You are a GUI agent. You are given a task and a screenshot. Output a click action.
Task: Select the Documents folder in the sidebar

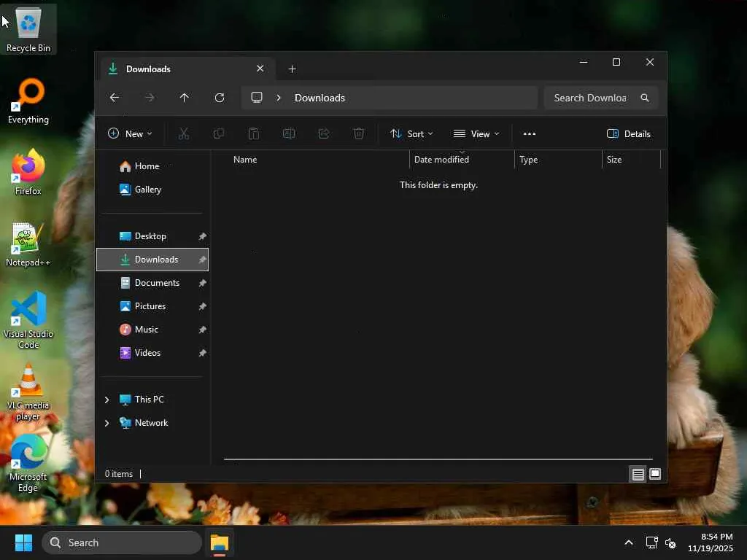coord(157,283)
